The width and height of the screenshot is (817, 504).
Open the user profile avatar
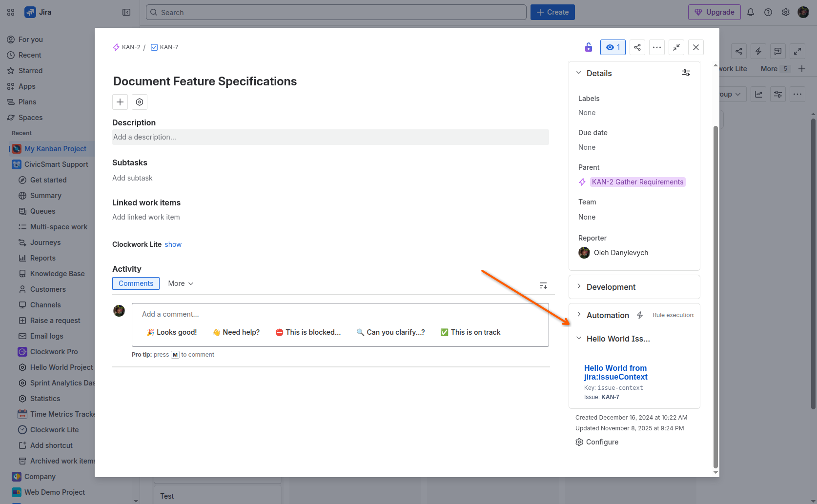[x=803, y=12]
